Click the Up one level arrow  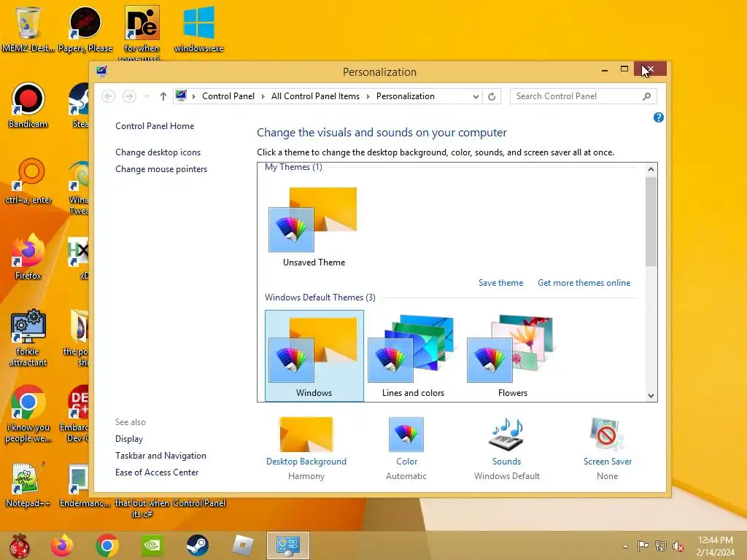coord(163,97)
